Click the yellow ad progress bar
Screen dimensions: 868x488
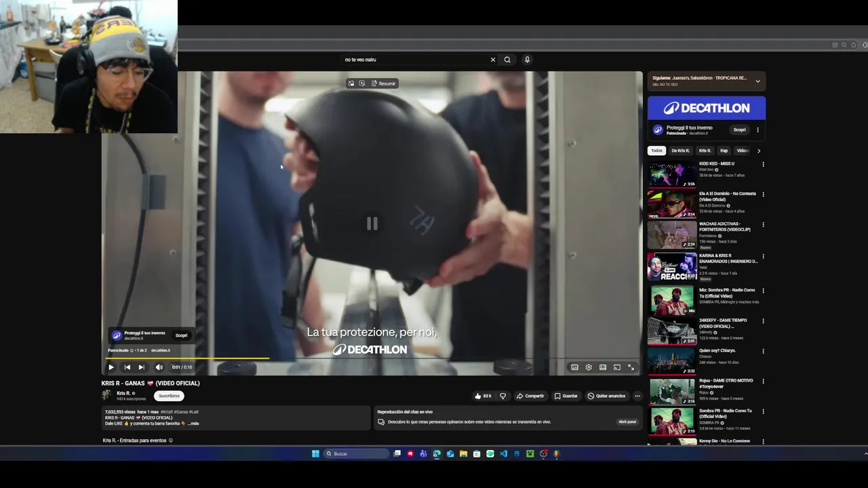click(188, 358)
